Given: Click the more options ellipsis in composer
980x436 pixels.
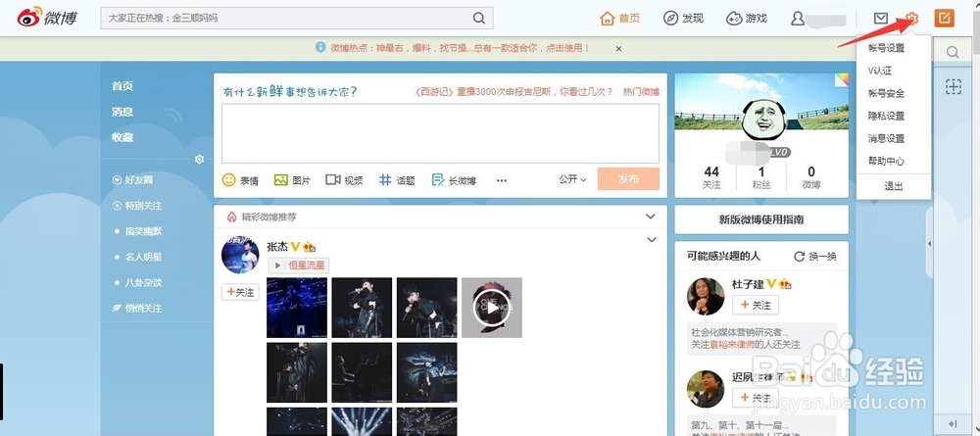Looking at the screenshot, I should click(x=501, y=180).
